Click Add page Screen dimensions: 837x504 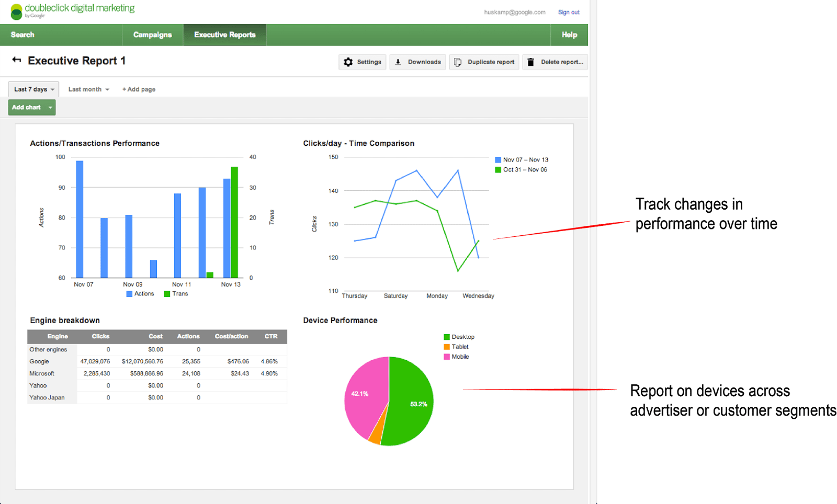point(138,89)
